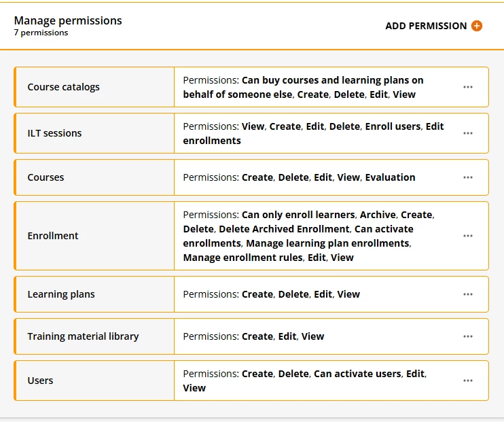Click the Manage permissions heading
The image size is (504, 422).
click(68, 20)
